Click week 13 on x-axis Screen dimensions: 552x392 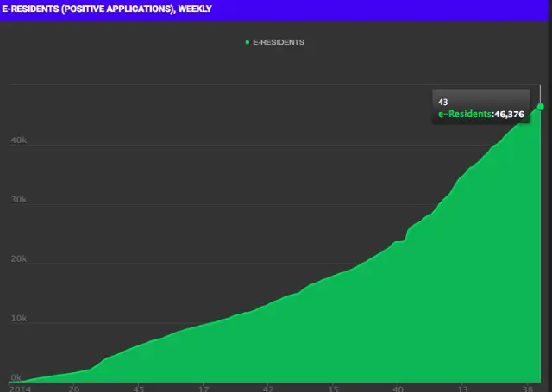pos(462,388)
